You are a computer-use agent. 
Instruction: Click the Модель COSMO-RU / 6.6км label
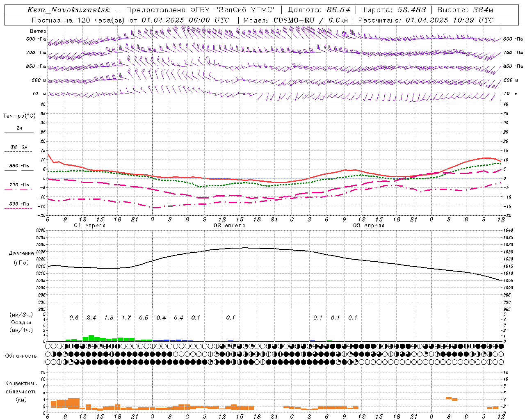[296, 20]
